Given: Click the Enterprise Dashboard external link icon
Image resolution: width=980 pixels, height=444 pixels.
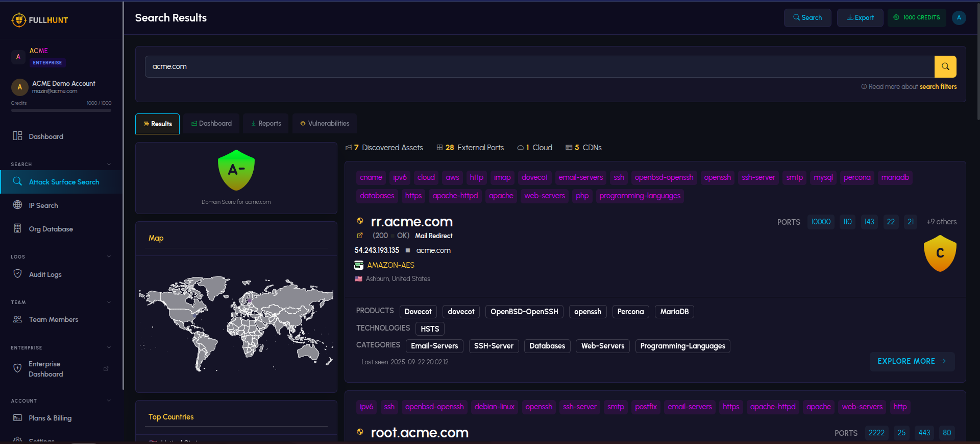Looking at the screenshot, I should click(x=106, y=369).
